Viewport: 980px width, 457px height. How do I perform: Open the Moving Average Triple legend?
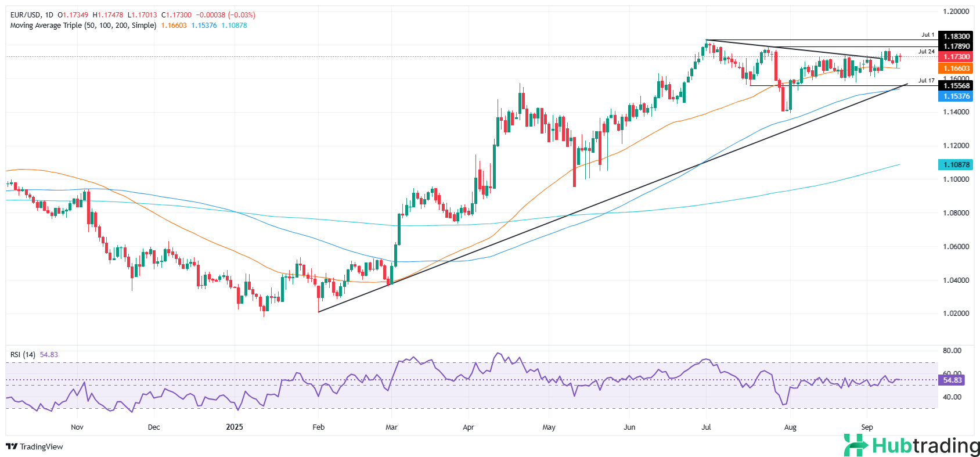(83, 26)
